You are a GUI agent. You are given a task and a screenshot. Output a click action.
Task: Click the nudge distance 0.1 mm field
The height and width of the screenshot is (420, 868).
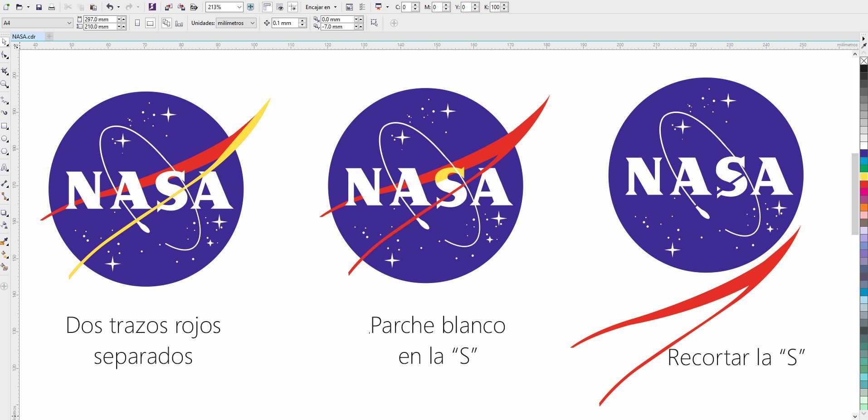click(x=285, y=23)
